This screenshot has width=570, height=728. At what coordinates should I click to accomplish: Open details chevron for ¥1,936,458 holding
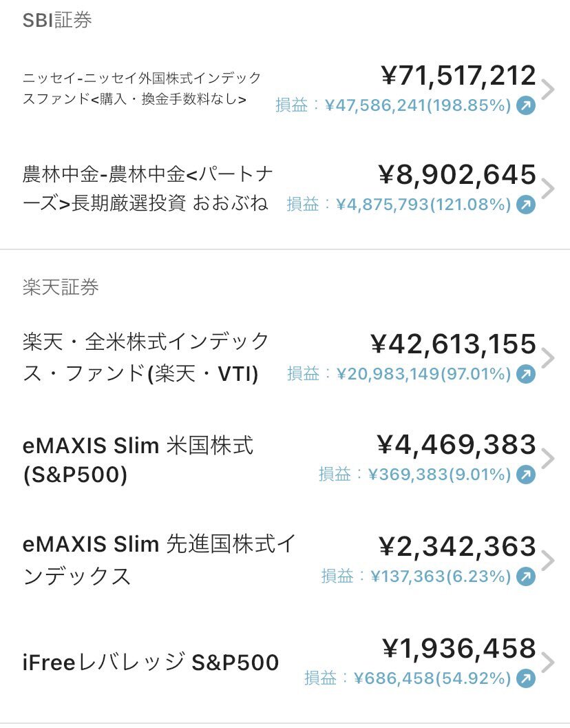[x=548, y=663]
